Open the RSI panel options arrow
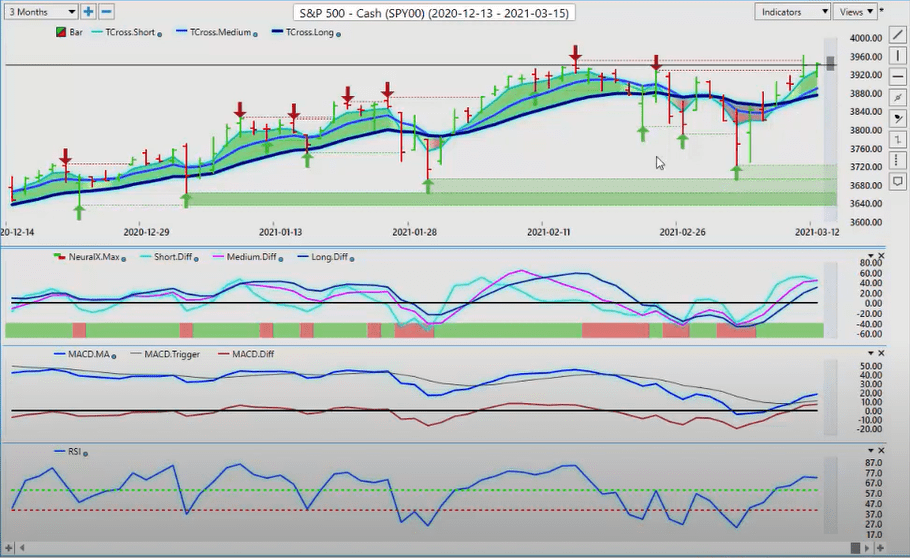910x558 pixels. (x=871, y=451)
